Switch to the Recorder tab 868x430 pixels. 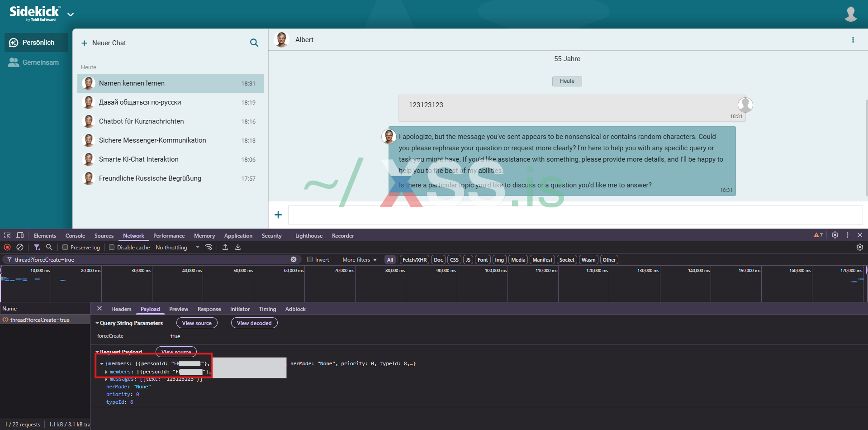click(x=343, y=236)
